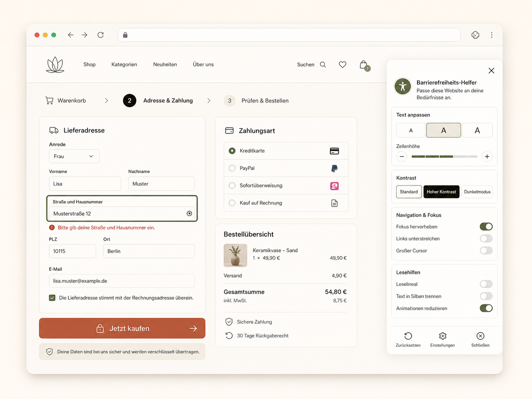Click the card icon beside Zahlungsart
532x399 pixels.
[229, 130]
